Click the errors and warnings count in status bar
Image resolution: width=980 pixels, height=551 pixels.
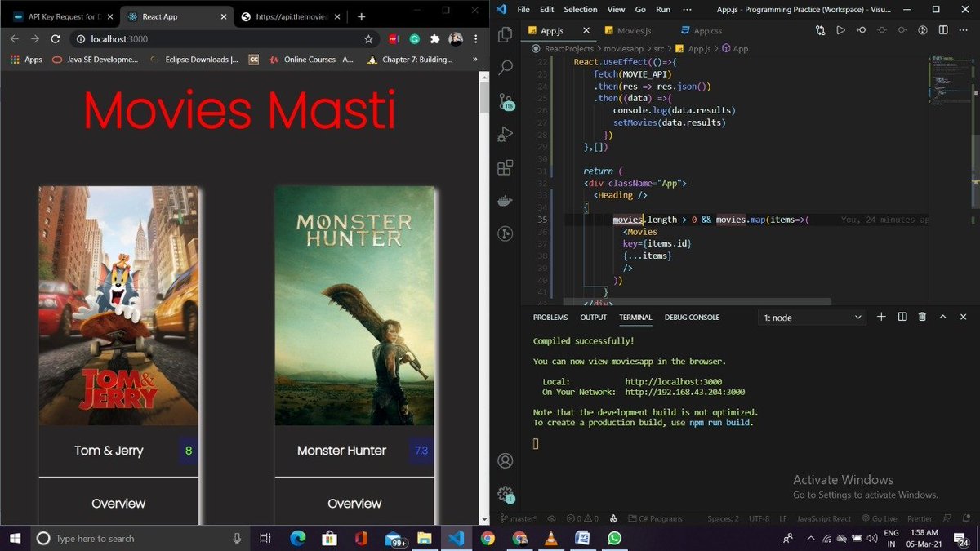[583, 518]
